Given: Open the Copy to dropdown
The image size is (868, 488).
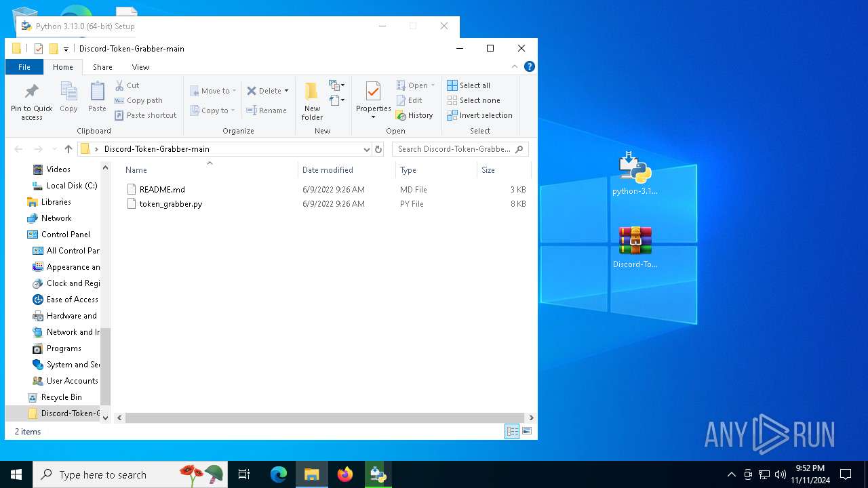Looking at the screenshot, I should (x=212, y=110).
